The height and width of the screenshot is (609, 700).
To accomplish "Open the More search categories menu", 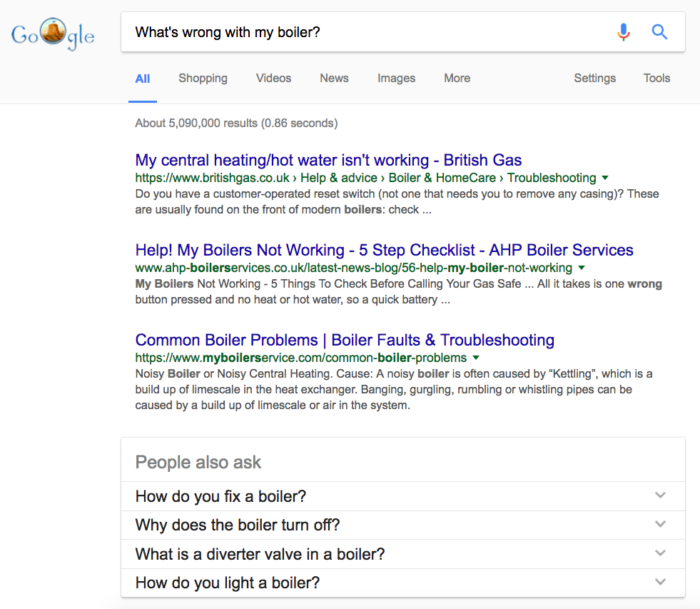I will point(457,79).
